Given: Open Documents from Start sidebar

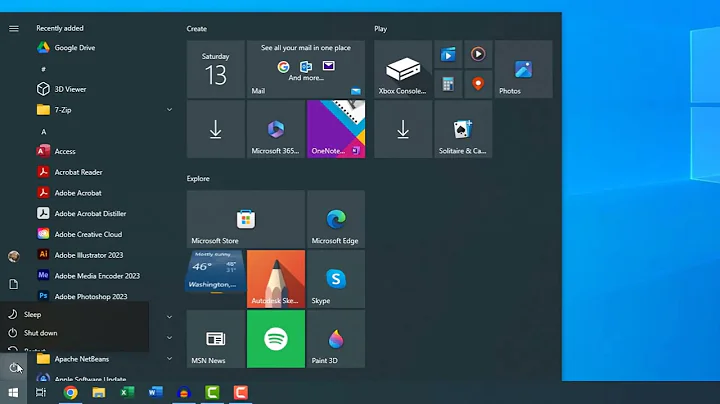Looking at the screenshot, I should (14, 284).
